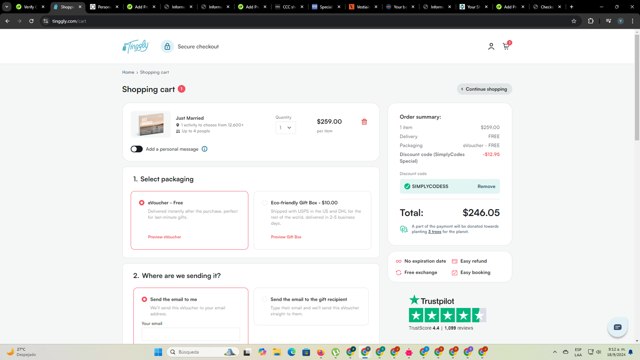Open Copilot from taskbar

click(x=262, y=352)
